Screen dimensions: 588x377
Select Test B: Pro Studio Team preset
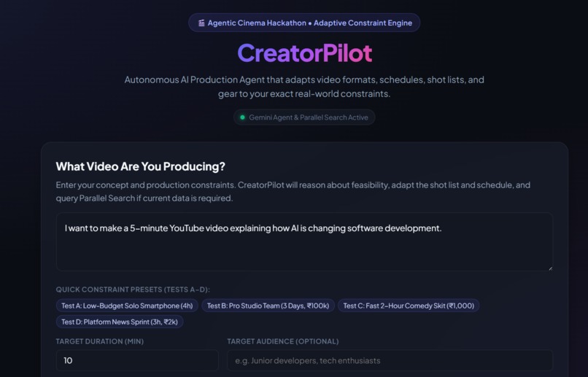[x=268, y=306]
